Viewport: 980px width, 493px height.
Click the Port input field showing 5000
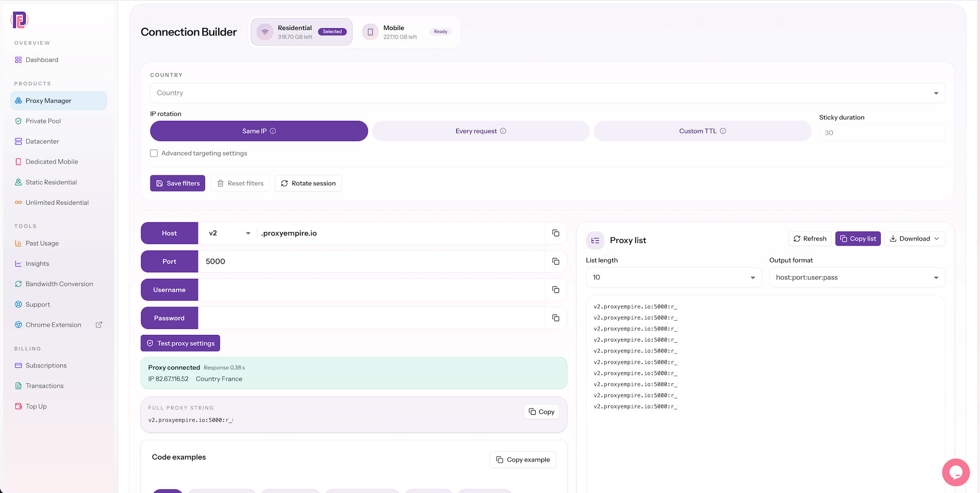[371, 261]
